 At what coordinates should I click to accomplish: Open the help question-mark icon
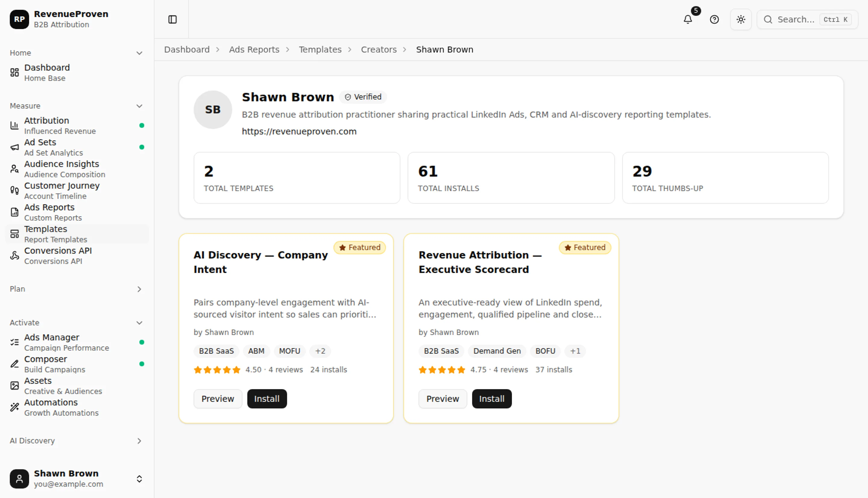[714, 20]
